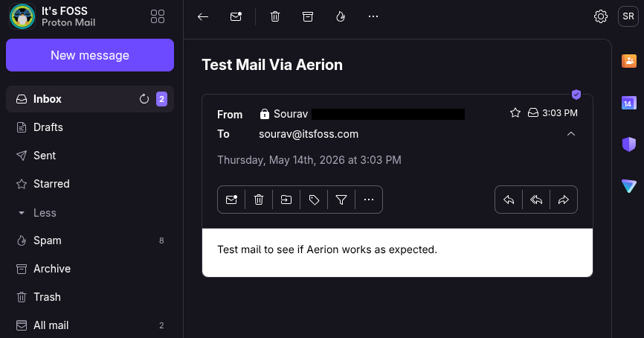Open Calendar side panel
644x338 pixels.
click(629, 103)
